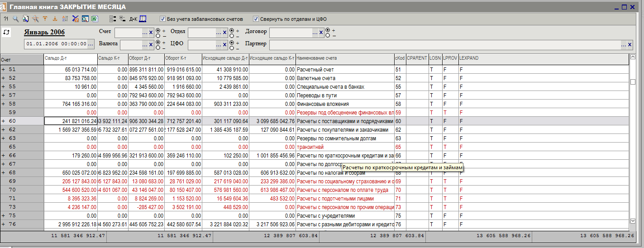Click the 'Сальдо Д-т' column header
Image resolution: width=644 pixels, height=248 pixels.
coord(71,58)
